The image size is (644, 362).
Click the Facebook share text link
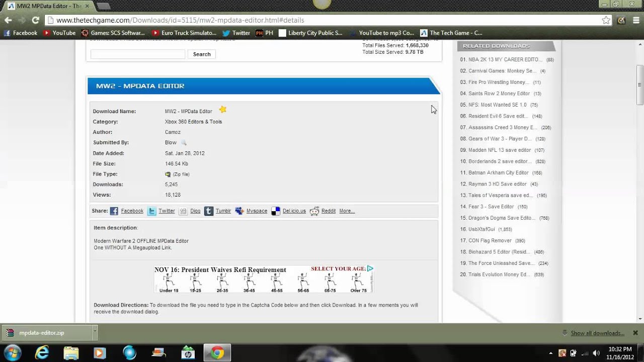coord(132,211)
